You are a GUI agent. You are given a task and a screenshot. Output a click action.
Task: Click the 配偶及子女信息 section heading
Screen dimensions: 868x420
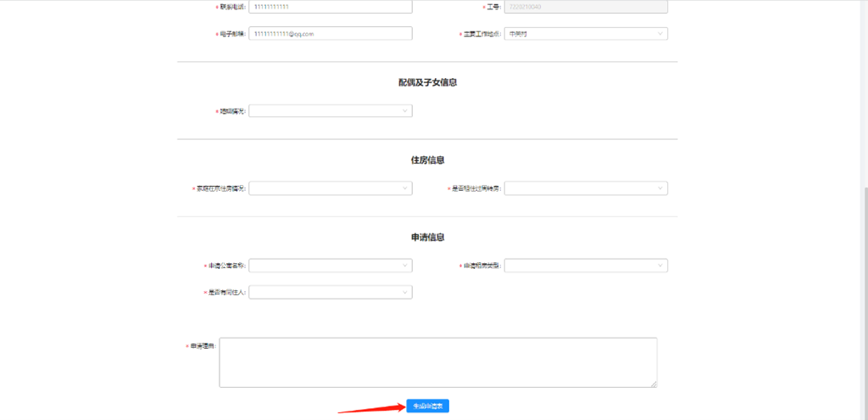[427, 82]
